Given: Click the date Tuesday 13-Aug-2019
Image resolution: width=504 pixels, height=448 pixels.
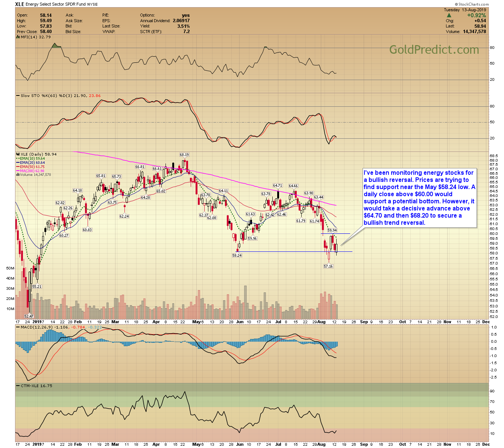Looking at the screenshot, I should point(465,10).
